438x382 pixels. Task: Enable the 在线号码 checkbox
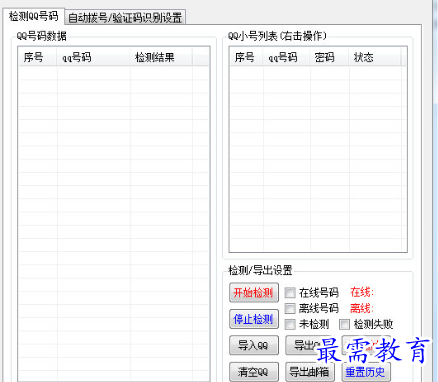(290, 293)
